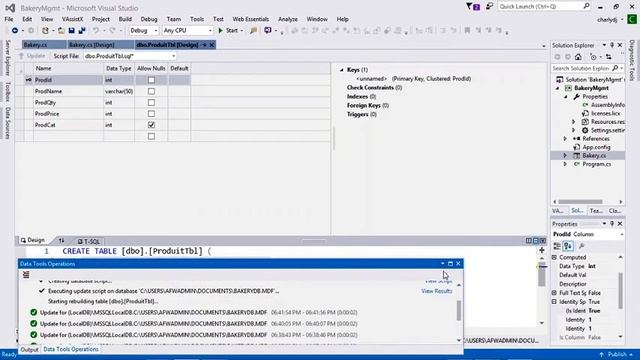Switch to the T-SQL tab

tap(89, 241)
